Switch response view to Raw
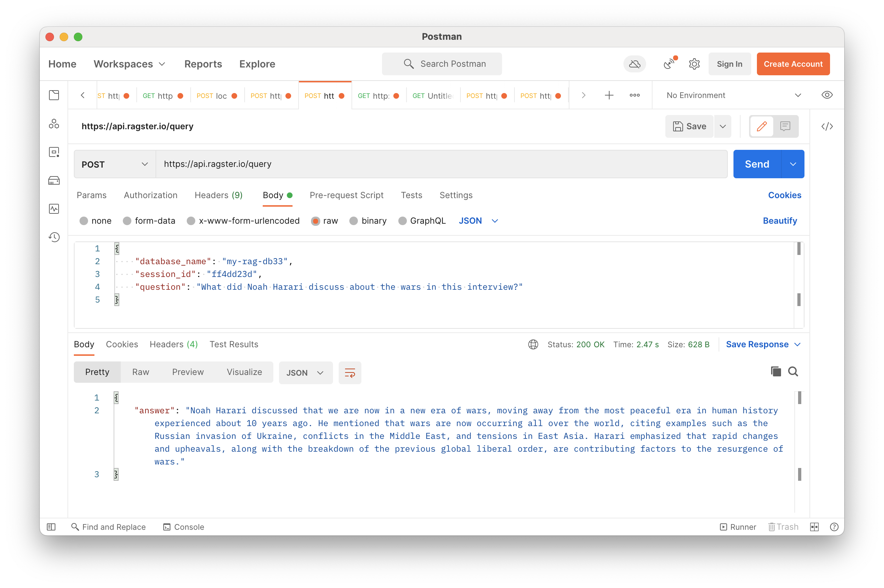The image size is (884, 588). pyautogui.click(x=141, y=372)
